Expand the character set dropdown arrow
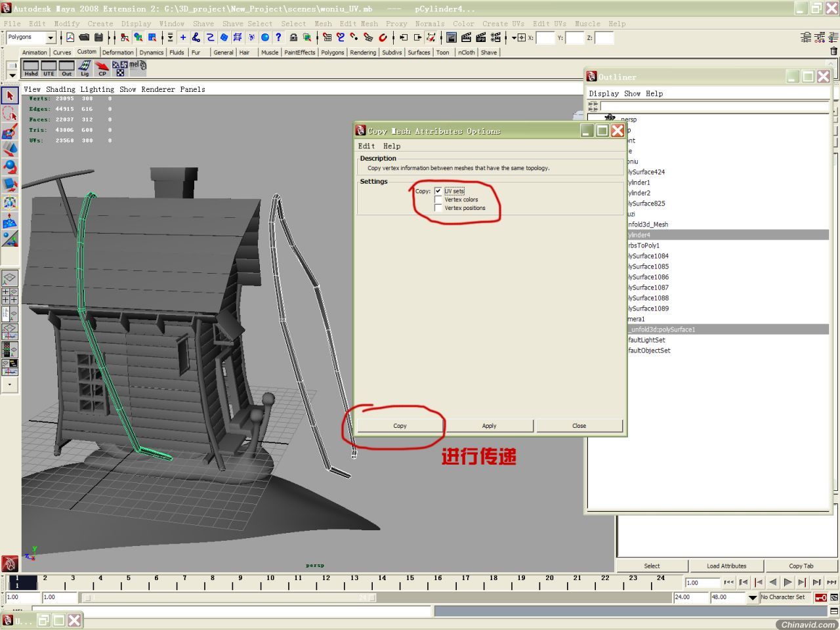 tap(752, 597)
